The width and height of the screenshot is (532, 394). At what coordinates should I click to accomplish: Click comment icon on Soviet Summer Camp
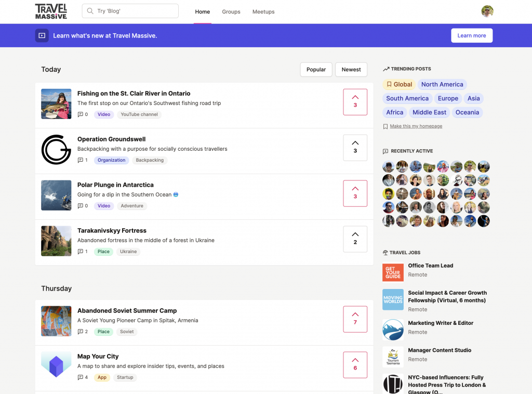coord(81,332)
